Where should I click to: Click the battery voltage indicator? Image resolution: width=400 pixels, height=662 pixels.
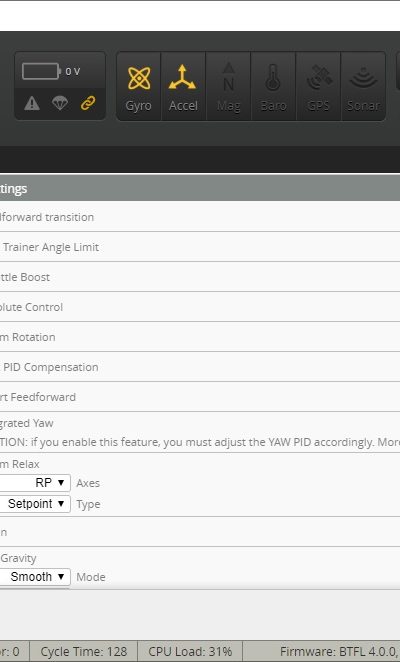coord(51,71)
